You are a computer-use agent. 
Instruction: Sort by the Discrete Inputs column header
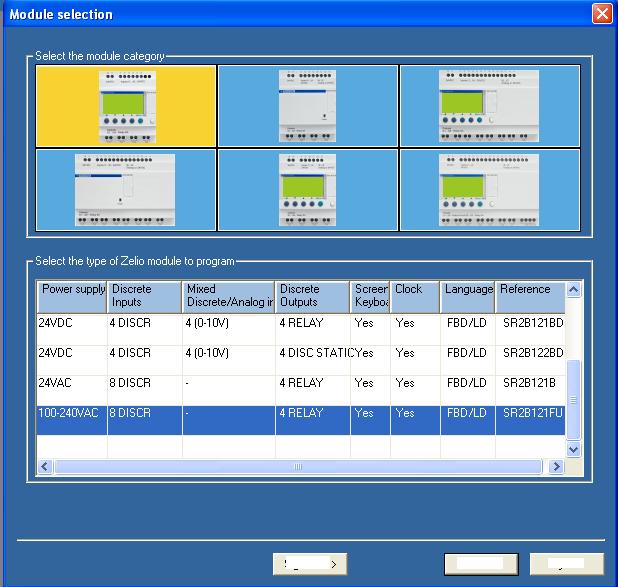tap(144, 297)
